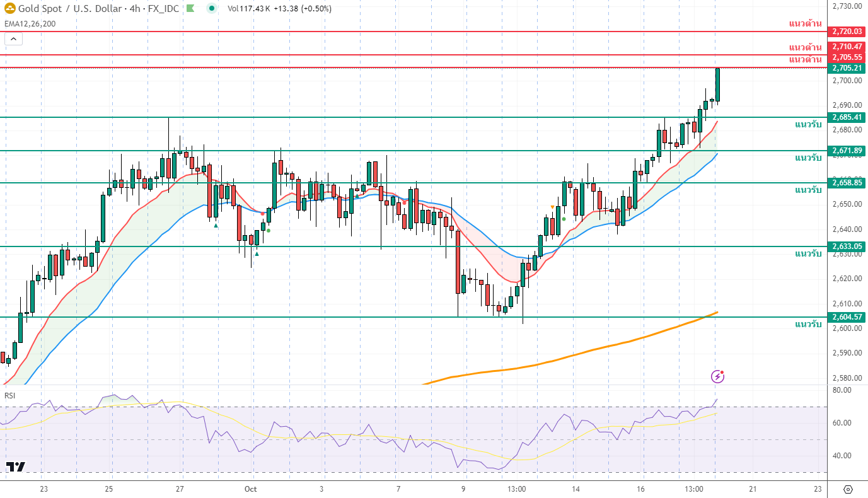Click the 4h interval in chart title
Screen dimensions: 868x498
[136, 9]
